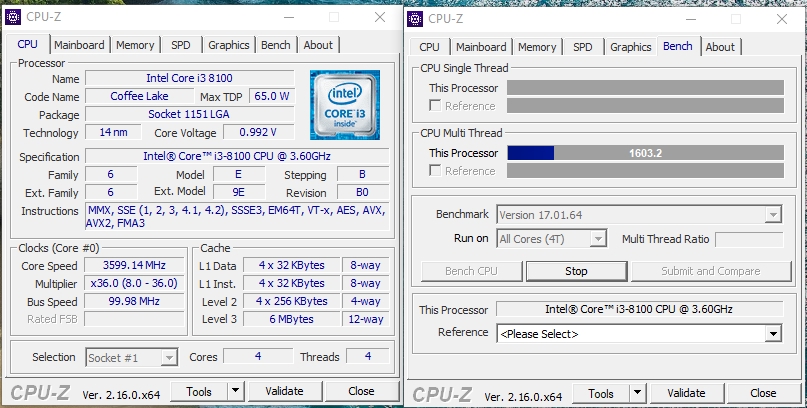Image resolution: width=807 pixels, height=408 pixels.
Task: Click the Package value Socket 1151 LGA
Action: (x=189, y=114)
